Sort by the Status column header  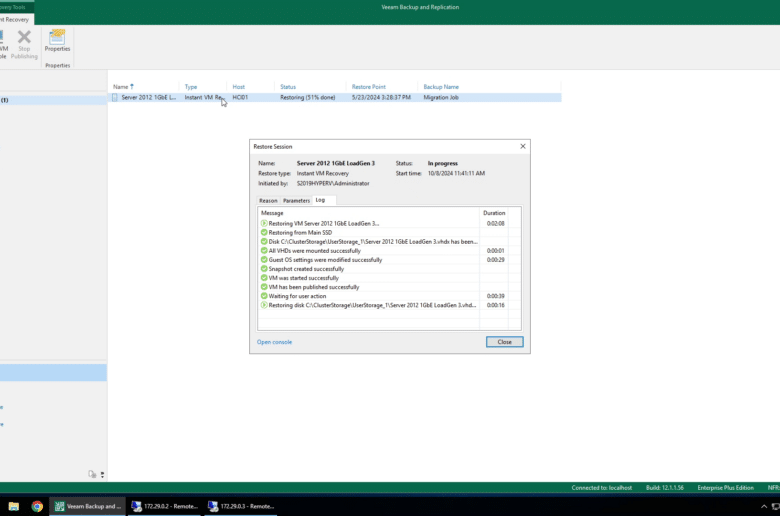pyautogui.click(x=310, y=87)
